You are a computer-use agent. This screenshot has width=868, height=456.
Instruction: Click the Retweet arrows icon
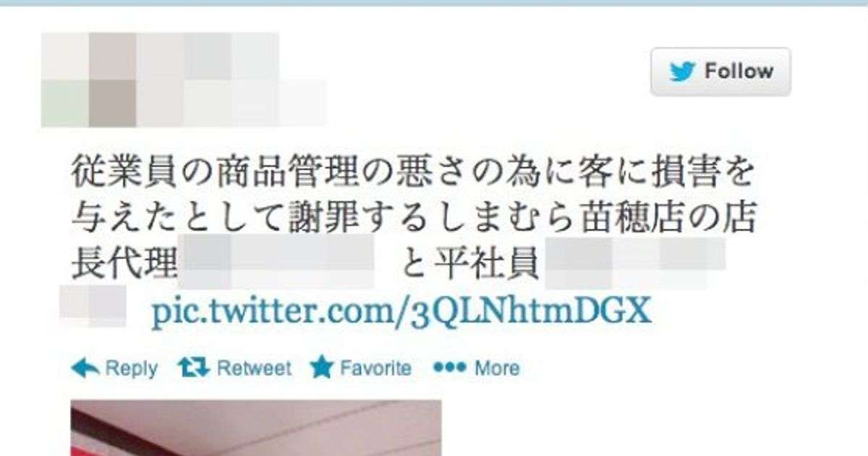[195, 368]
